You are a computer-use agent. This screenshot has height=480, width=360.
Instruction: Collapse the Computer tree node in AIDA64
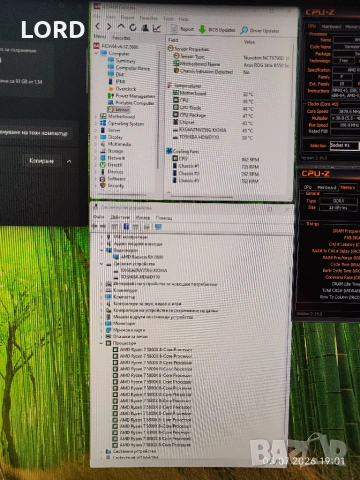tap(96, 53)
